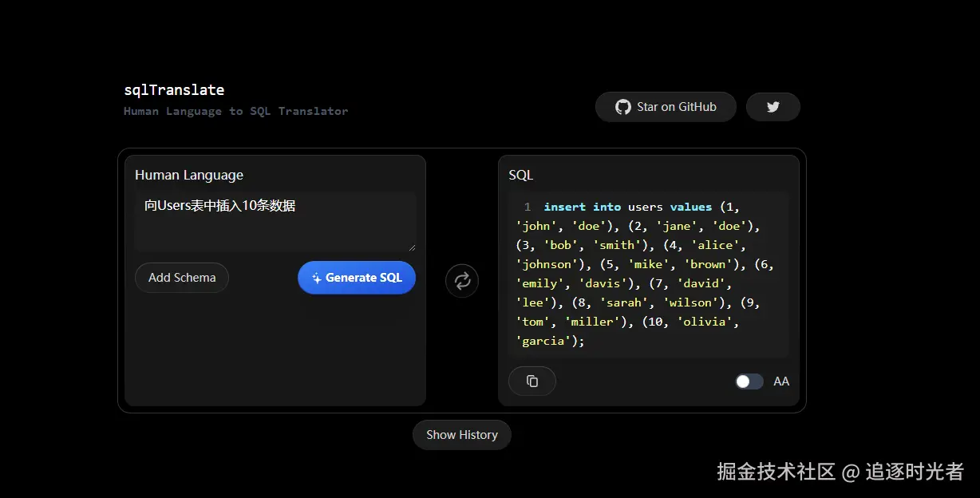Click the 'garcia' value in the SQL output
Screen dimensions: 980x498
point(543,341)
